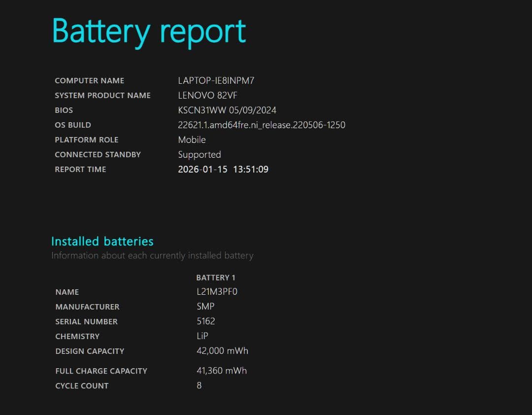Viewport: 532px width, 415px height.
Task: Click the computer name value LAPTOP-IE8INPM7
Action: pos(216,80)
